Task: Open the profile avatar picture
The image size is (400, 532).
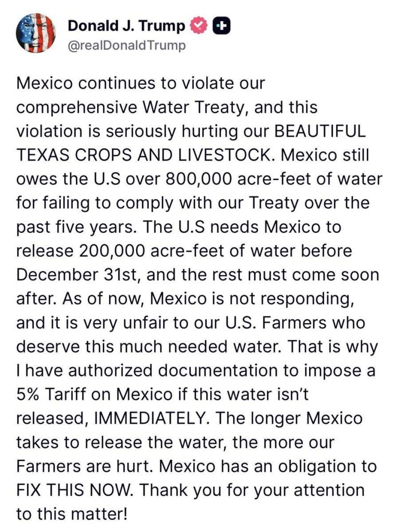Action: tap(36, 33)
